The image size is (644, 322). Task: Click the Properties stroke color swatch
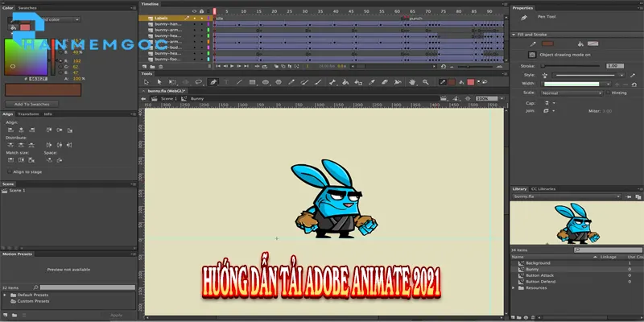pyautogui.click(x=547, y=43)
